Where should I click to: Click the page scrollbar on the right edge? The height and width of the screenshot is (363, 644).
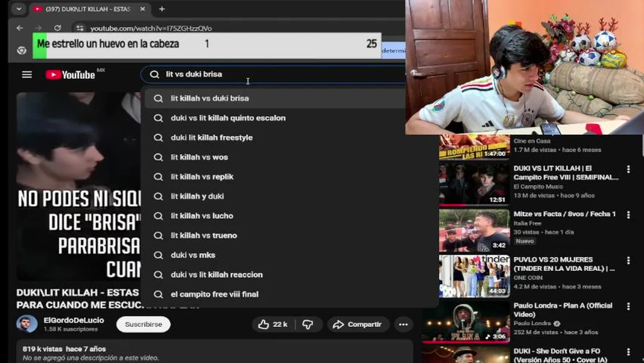641,146
